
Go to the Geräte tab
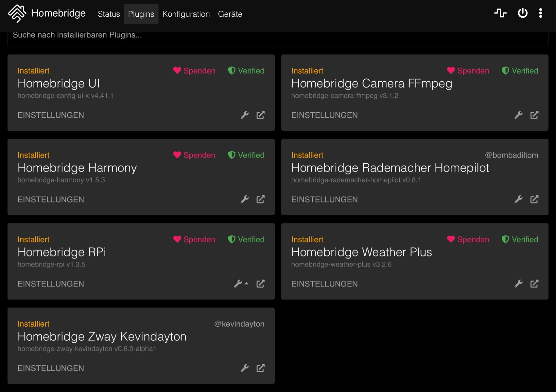pos(230,14)
